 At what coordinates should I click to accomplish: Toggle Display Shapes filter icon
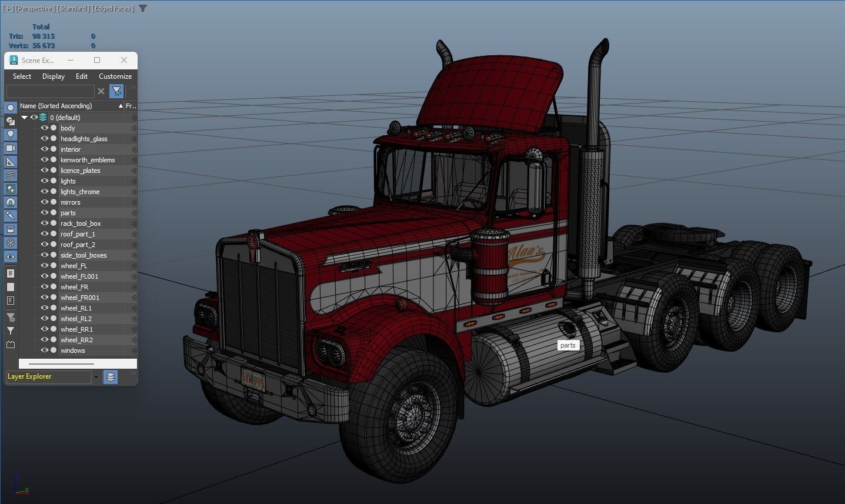11,121
